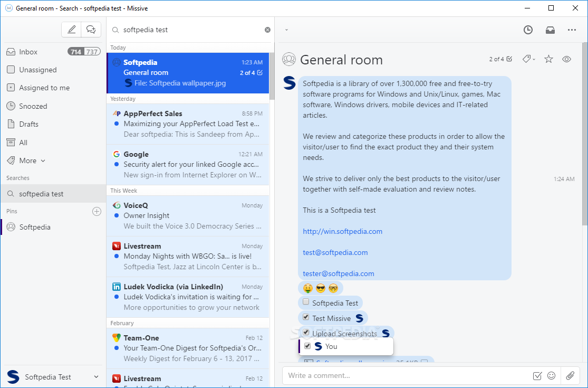This screenshot has height=388, width=588.
Task: Archive the conversation with the tray icon
Action: pos(550,30)
